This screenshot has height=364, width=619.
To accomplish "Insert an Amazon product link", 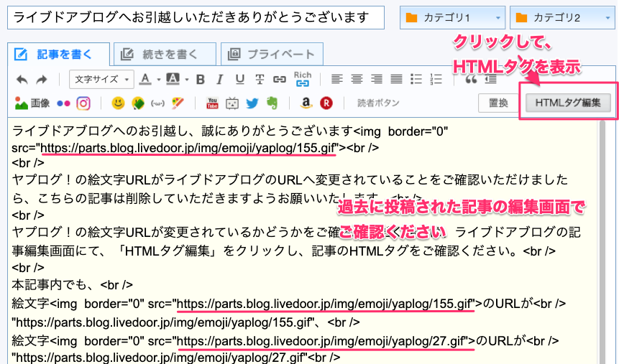I will (306, 103).
